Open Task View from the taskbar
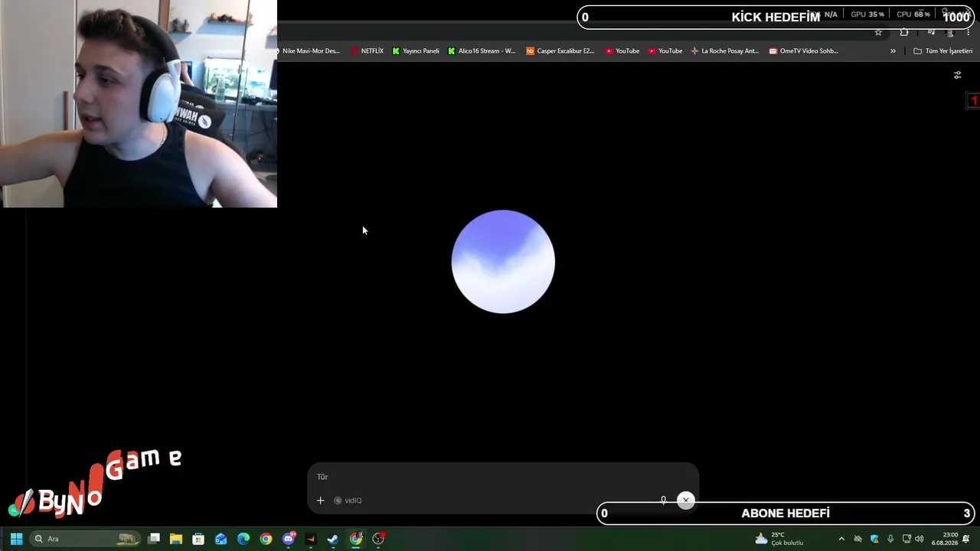Screen dimensions: 980x551 [x=154, y=539]
